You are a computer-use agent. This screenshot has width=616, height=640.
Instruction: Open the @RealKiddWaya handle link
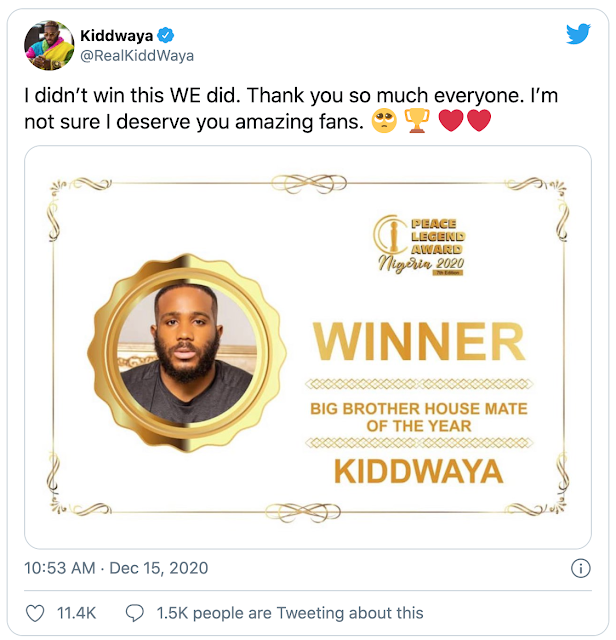click(137, 56)
